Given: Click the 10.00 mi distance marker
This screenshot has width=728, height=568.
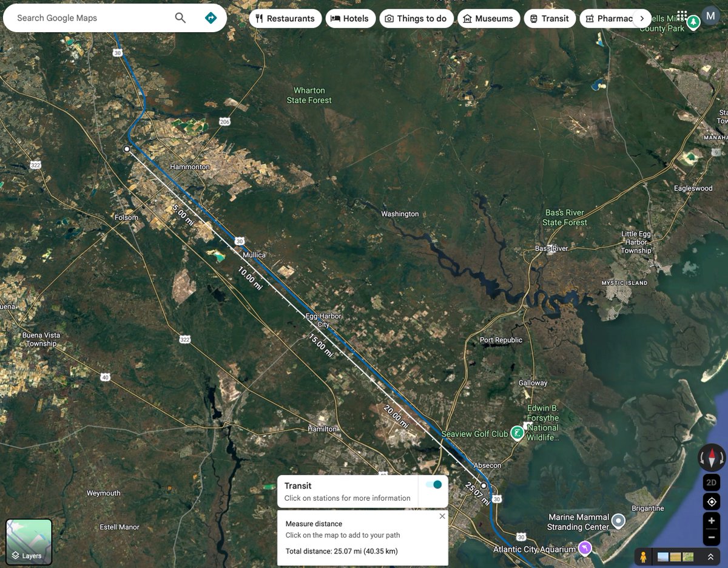Looking at the screenshot, I should pyautogui.click(x=250, y=277).
